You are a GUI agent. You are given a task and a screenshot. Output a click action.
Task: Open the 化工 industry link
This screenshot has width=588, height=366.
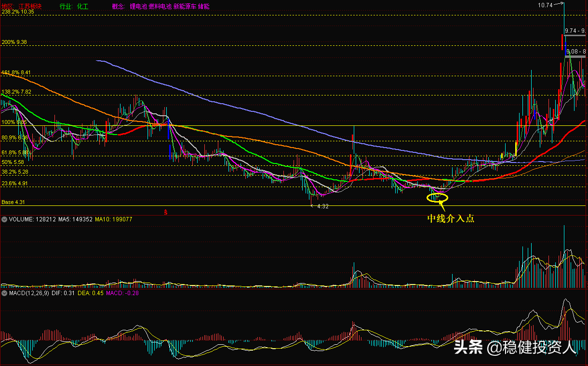point(83,7)
